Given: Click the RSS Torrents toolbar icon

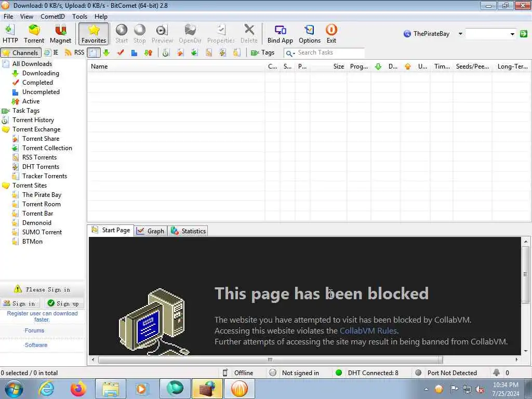Looking at the screenshot, I should 208,52.
